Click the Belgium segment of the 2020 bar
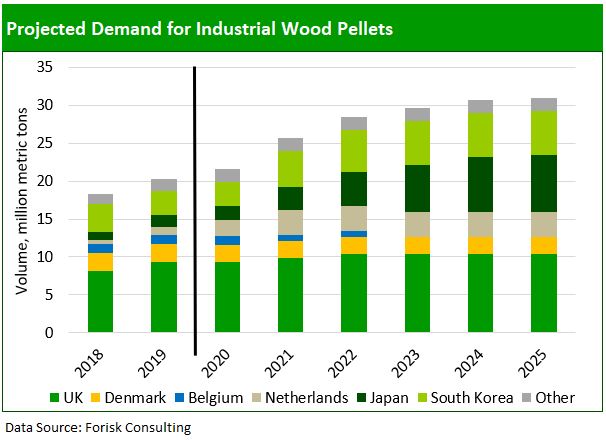 pos(228,240)
